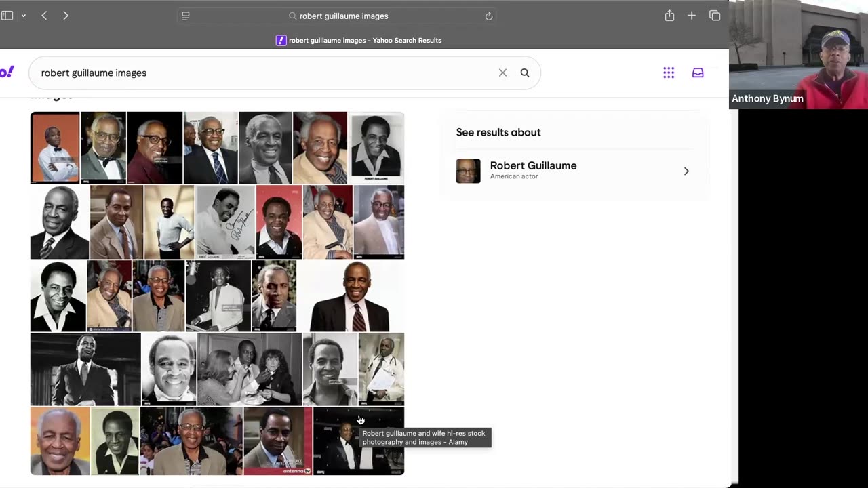Click the Yahoo search magnifier button

tap(525, 73)
